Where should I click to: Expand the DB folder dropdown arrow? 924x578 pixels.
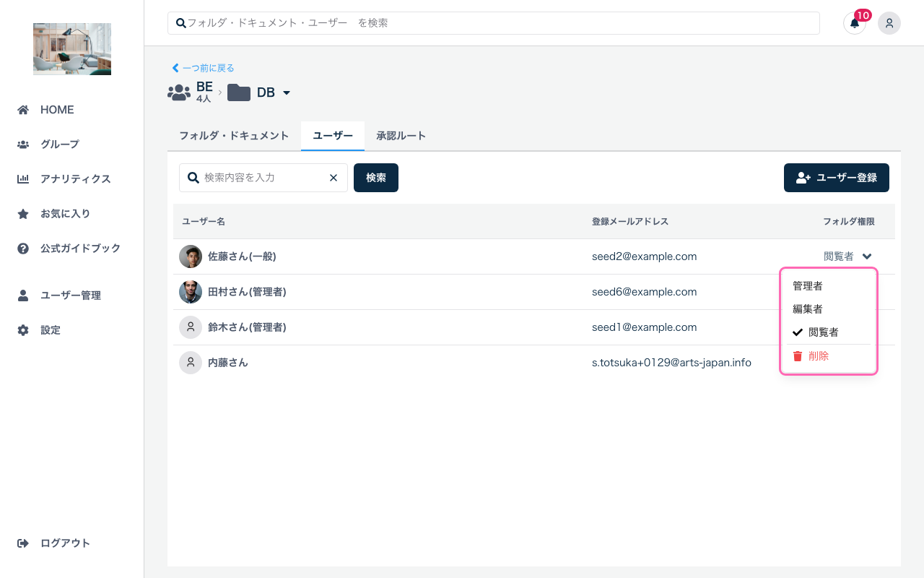[287, 93]
